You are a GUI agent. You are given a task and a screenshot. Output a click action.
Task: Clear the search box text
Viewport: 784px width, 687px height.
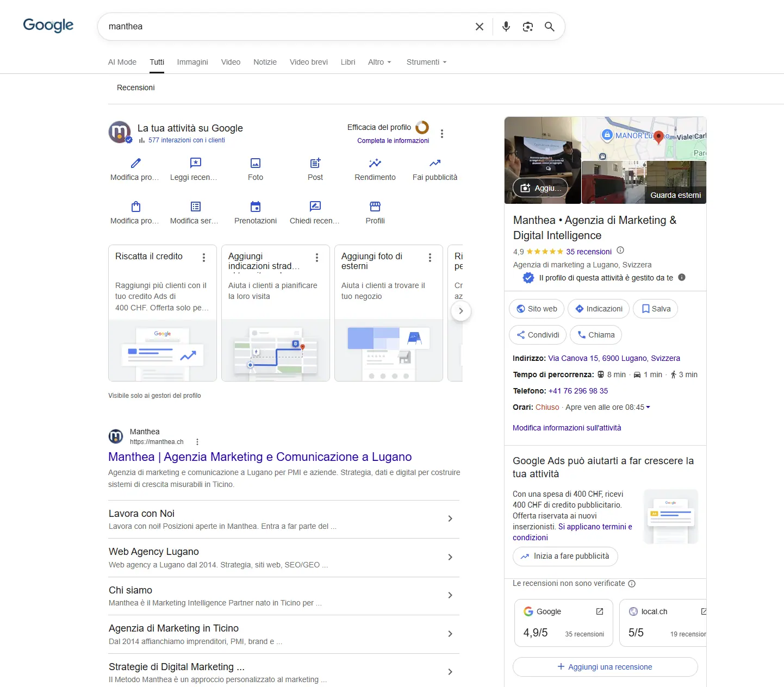[x=480, y=27]
